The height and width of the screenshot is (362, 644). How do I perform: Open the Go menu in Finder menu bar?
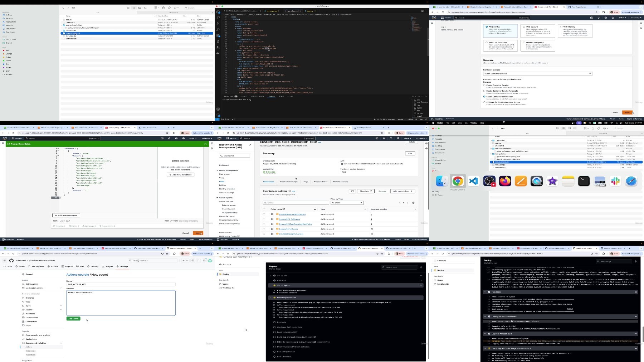(x=466, y=123)
